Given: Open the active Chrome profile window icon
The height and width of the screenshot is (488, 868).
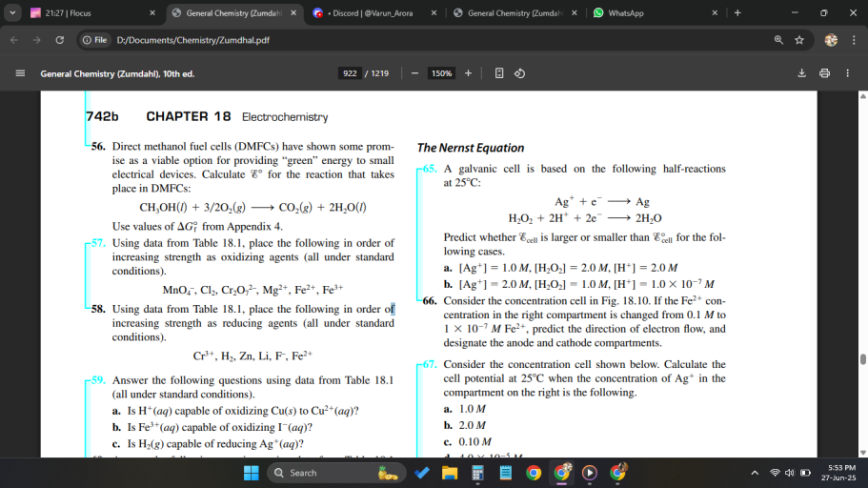Looking at the screenshot, I should [561, 473].
